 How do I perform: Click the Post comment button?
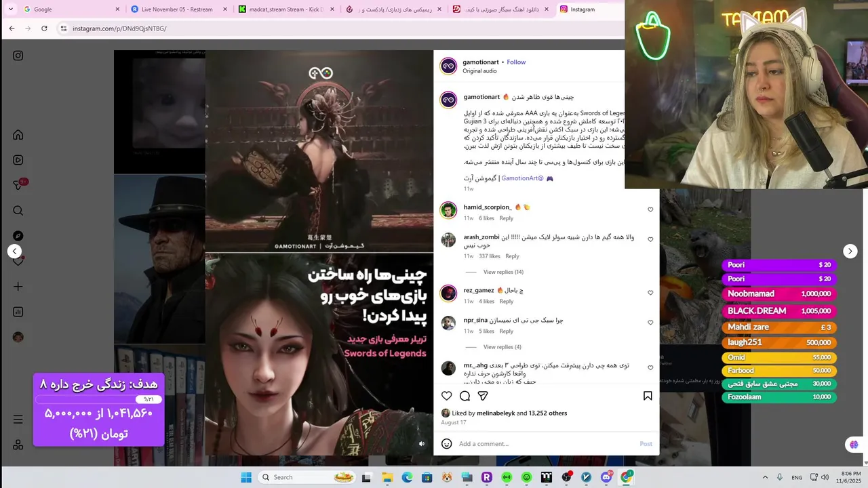coord(646,444)
